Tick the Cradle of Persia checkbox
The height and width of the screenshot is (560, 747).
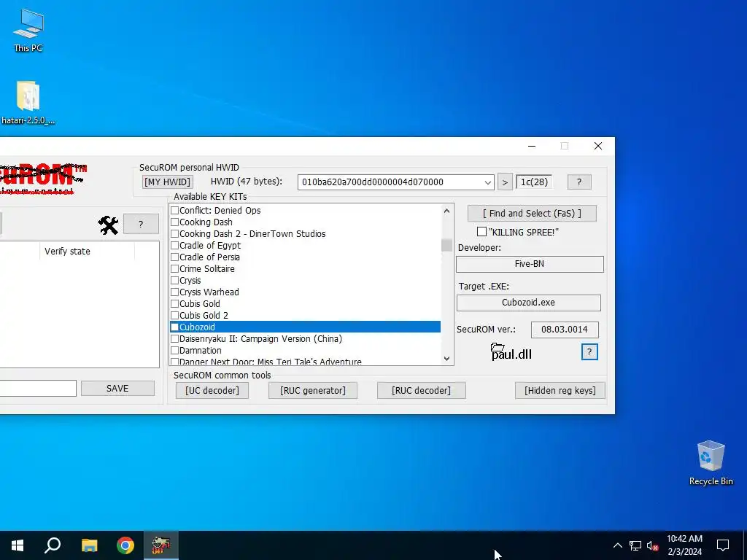point(175,257)
